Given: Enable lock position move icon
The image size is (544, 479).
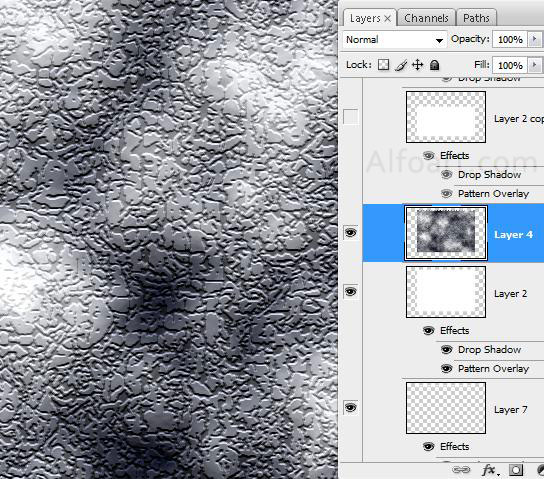Looking at the screenshot, I should [417, 65].
